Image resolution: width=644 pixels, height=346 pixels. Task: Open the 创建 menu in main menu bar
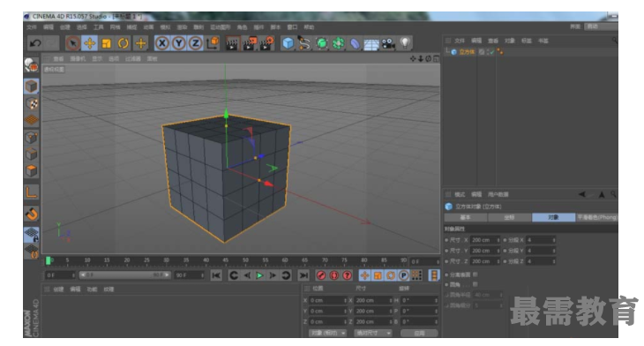click(x=65, y=27)
